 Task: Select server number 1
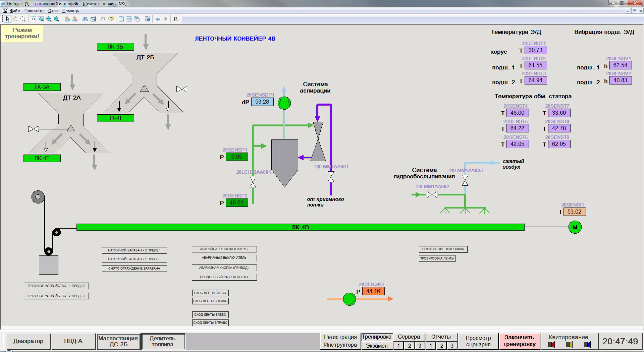[398, 346]
